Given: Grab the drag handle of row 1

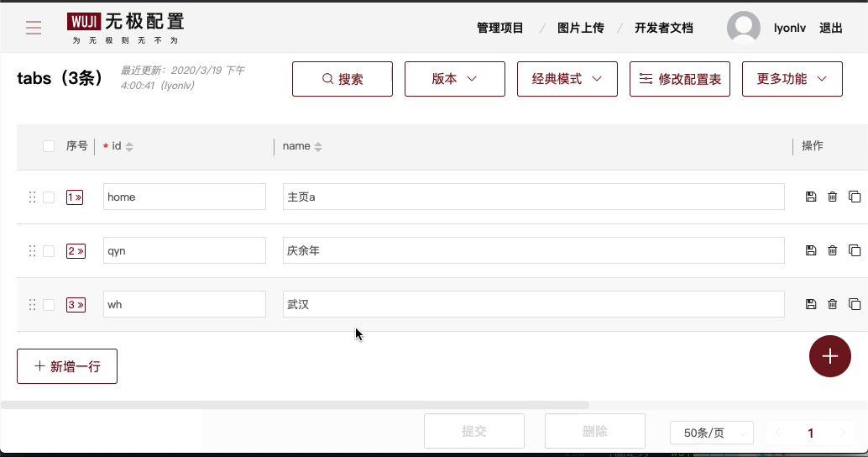Looking at the screenshot, I should pos(32,197).
